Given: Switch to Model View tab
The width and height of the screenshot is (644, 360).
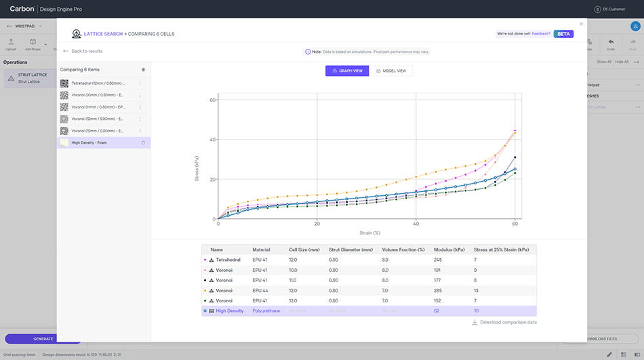Looking at the screenshot, I should (390, 71).
